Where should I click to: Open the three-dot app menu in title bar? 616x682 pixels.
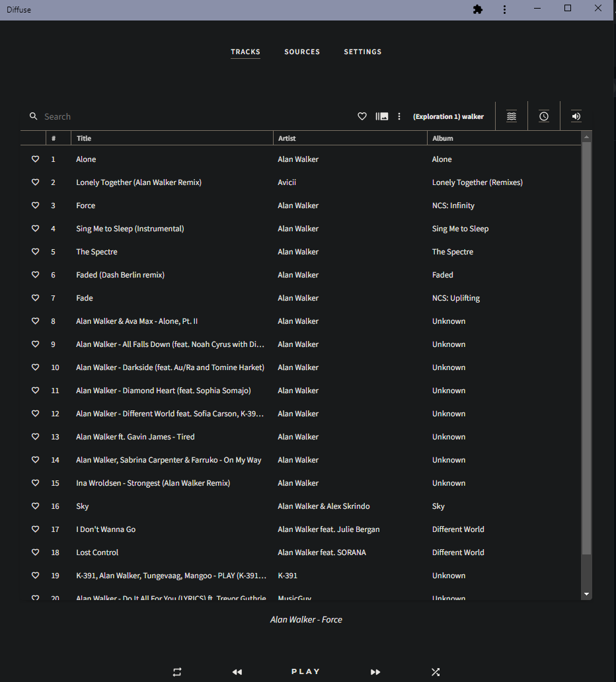pyautogui.click(x=504, y=9)
